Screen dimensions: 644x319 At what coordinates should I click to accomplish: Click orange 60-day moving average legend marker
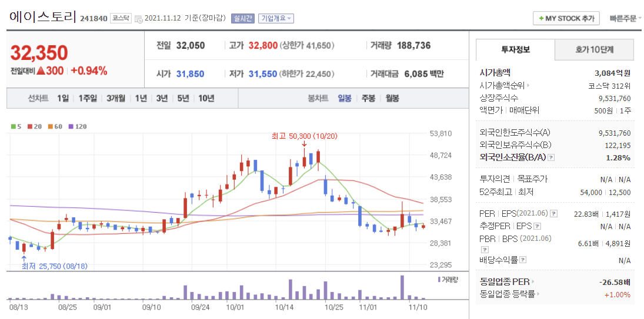pos(50,127)
